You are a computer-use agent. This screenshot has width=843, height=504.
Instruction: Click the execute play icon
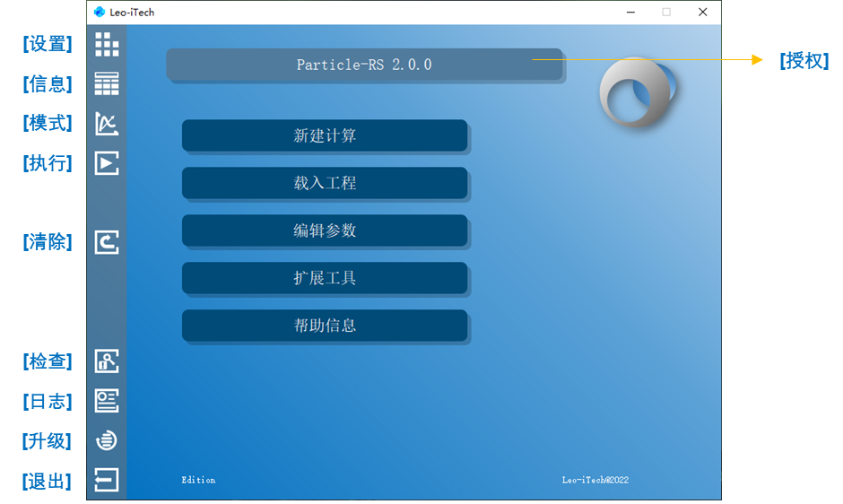click(x=107, y=163)
